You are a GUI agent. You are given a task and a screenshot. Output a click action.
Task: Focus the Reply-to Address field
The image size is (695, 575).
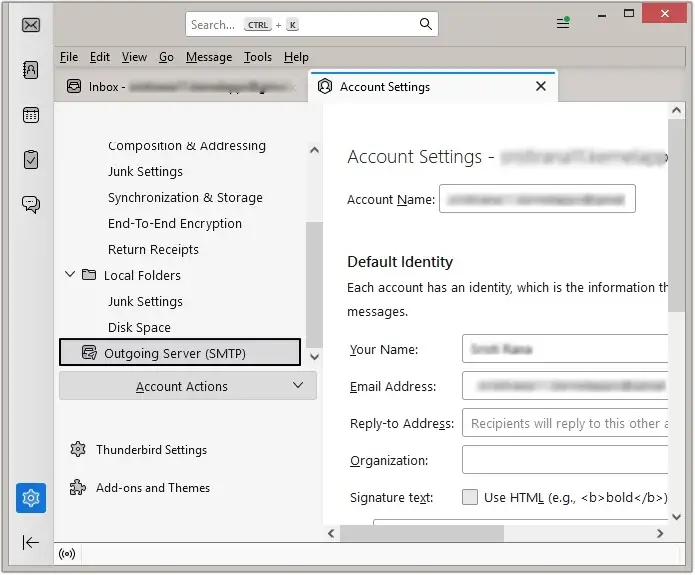(x=565, y=423)
